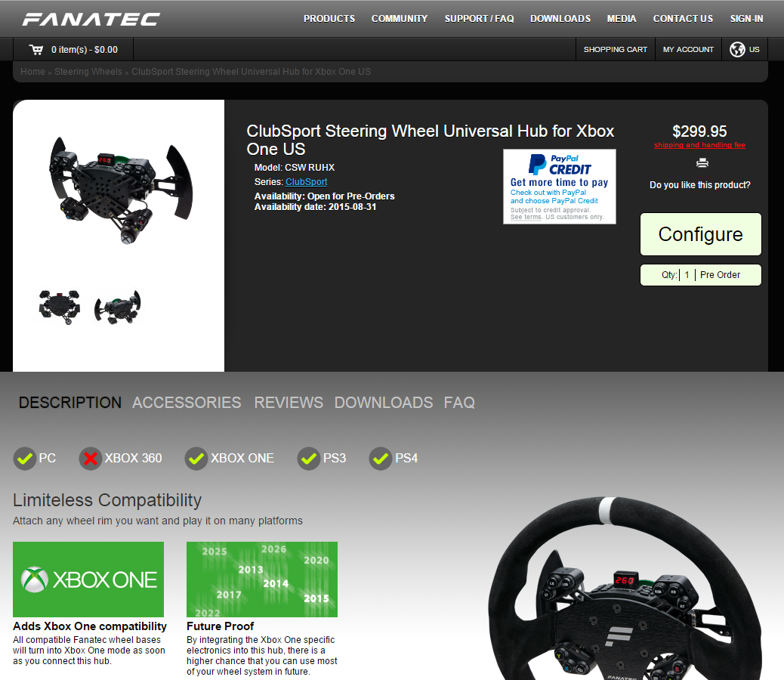Switch to Description tab
This screenshot has height=680, width=784.
click(x=70, y=403)
